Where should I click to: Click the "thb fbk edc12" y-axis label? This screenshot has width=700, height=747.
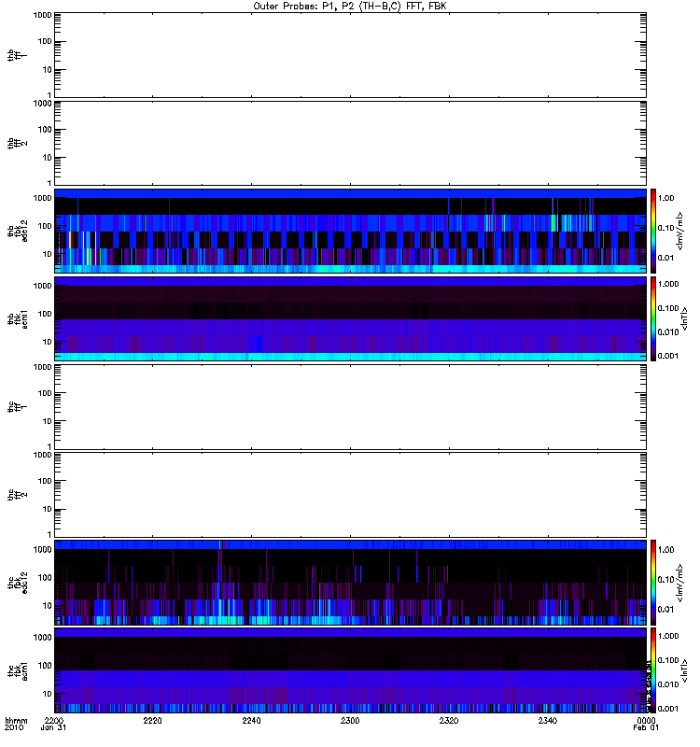[18, 231]
